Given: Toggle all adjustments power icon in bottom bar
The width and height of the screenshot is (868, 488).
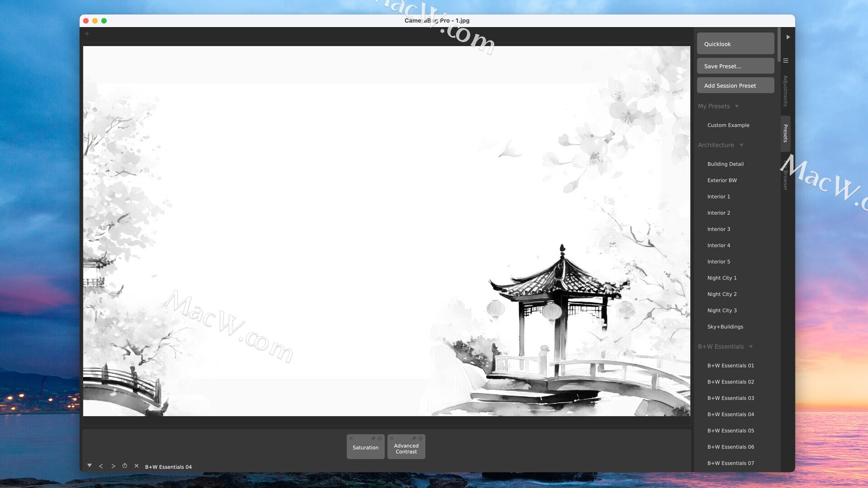Looking at the screenshot, I should [125, 466].
